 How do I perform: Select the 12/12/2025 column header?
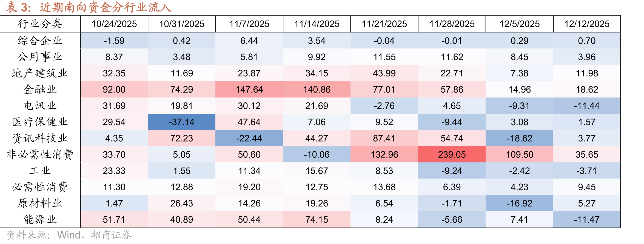click(587, 24)
